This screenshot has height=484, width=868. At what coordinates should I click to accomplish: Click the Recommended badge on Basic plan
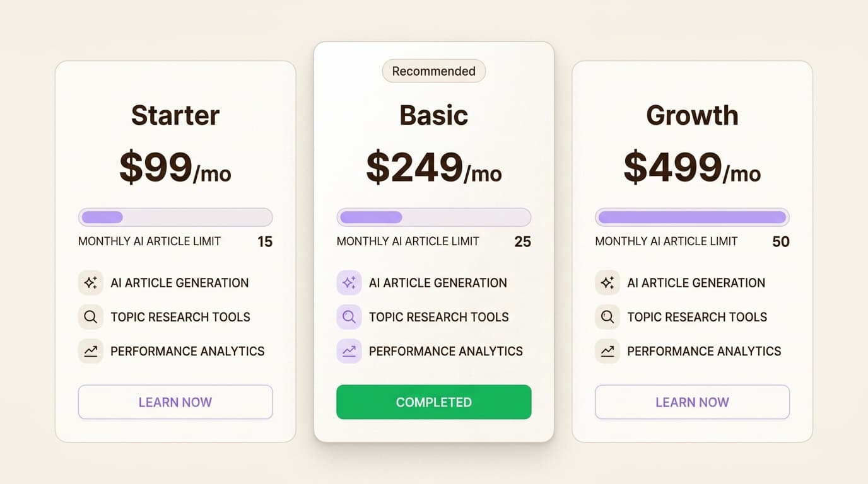[434, 71]
